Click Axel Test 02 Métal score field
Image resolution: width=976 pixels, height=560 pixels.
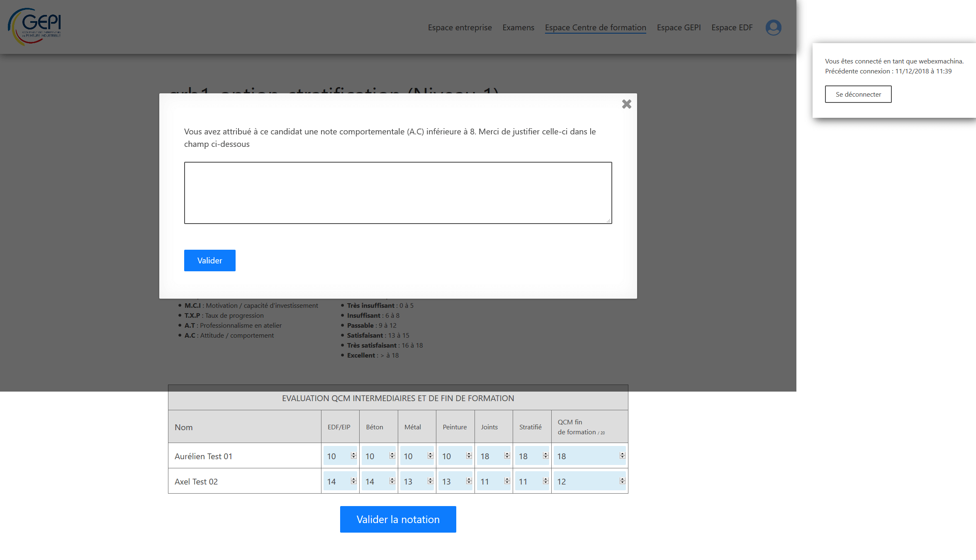coord(417,481)
